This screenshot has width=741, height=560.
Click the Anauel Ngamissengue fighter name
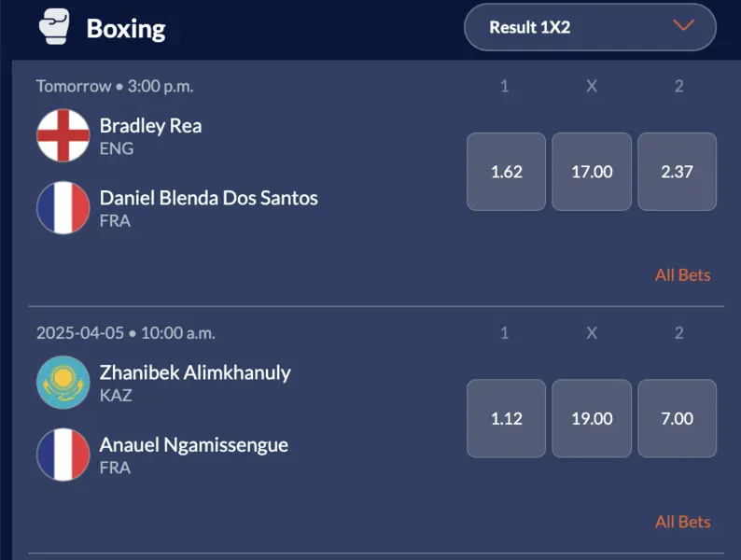click(x=193, y=444)
